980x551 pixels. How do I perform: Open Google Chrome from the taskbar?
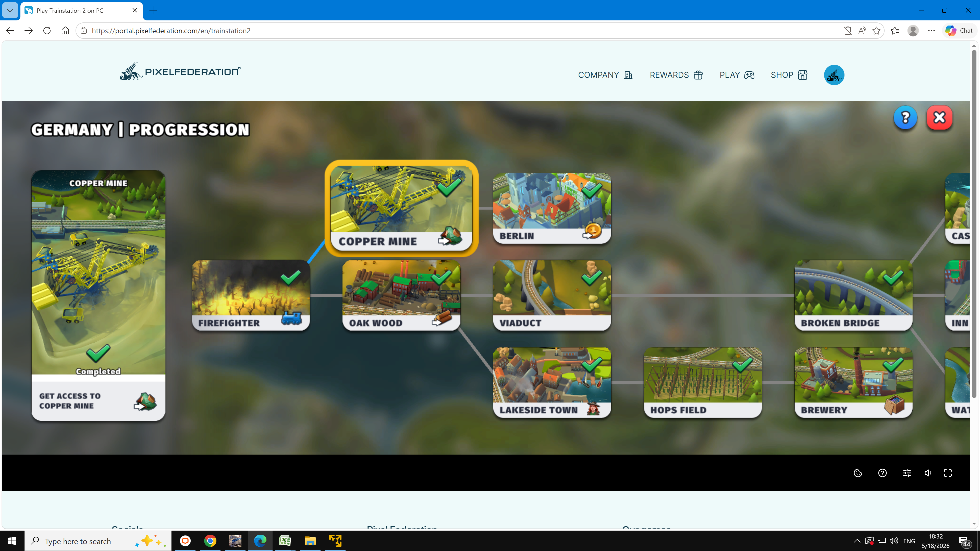coord(210,541)
